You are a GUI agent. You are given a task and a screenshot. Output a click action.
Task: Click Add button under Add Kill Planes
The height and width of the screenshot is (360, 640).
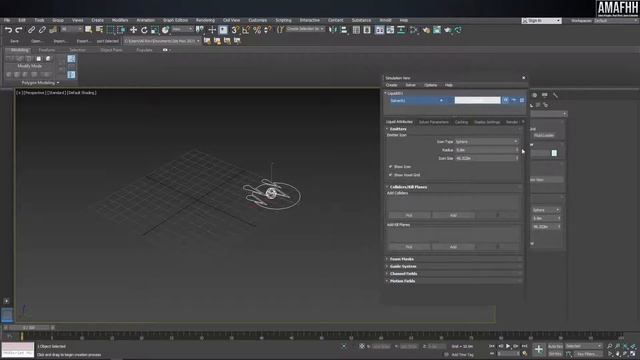coord(453,247)
